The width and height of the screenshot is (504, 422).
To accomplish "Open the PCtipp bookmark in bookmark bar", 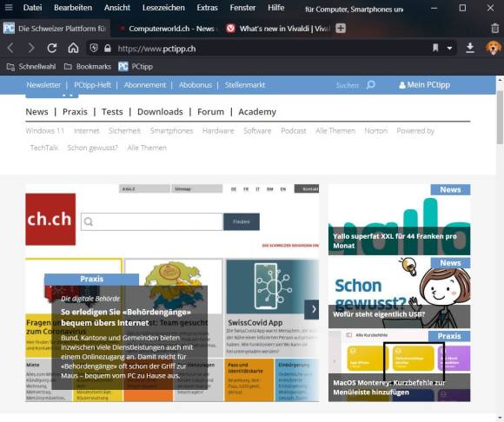I will coord(136,67).
